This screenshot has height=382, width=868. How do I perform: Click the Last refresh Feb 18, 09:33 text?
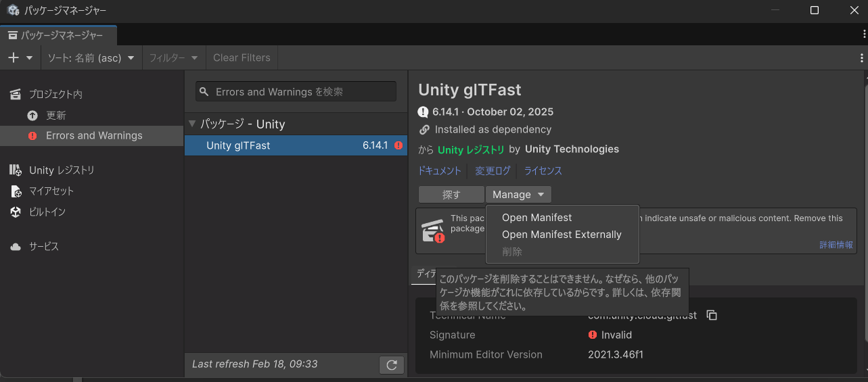255,364
